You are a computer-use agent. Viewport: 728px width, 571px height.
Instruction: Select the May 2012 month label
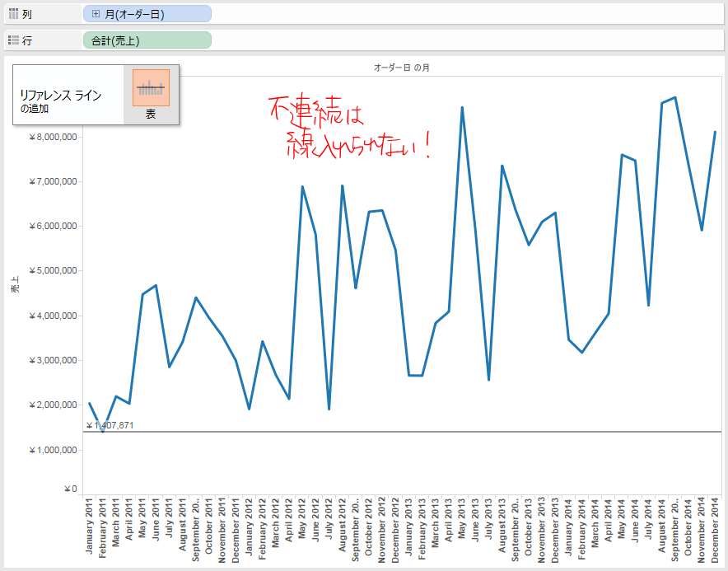point(302,518)
